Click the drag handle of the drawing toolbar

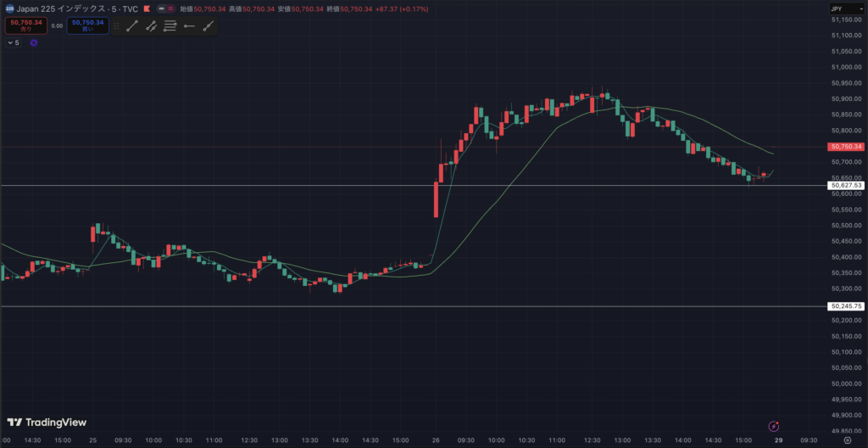point(116,26)
